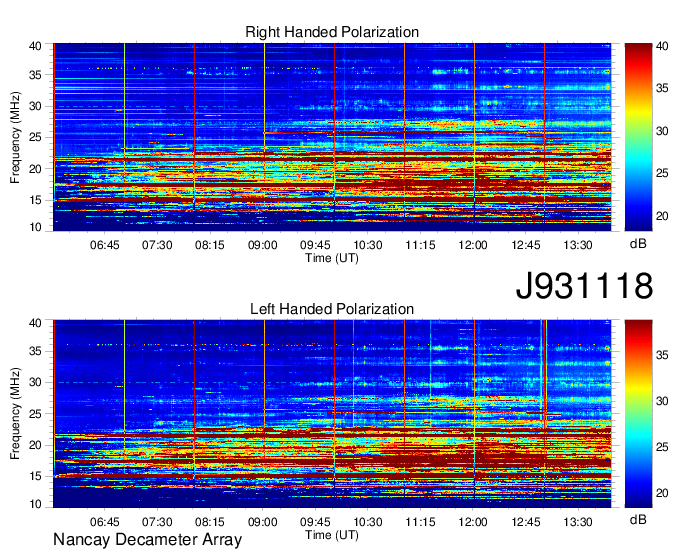Click the 20 frequency tick of Right Handed plot
Screen dimensions: 680x552
click(x=35, y=169)
